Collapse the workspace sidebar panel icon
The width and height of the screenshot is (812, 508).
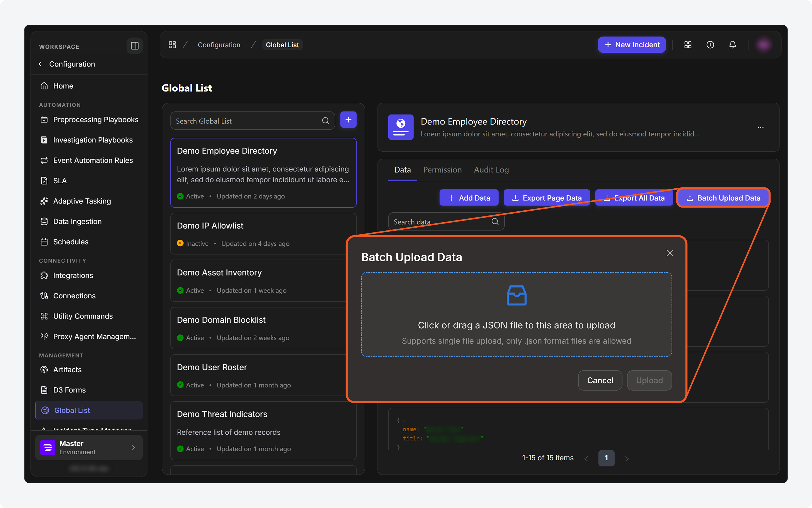point(135,46)
